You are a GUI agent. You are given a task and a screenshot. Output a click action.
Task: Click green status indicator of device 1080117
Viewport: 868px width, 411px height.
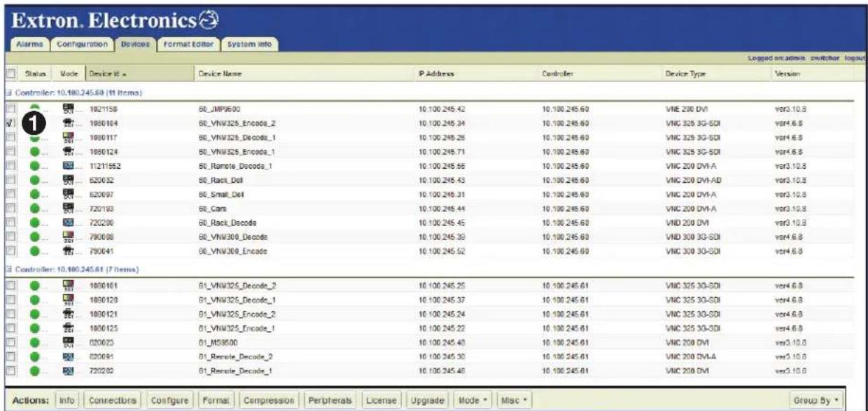(35, 137)
